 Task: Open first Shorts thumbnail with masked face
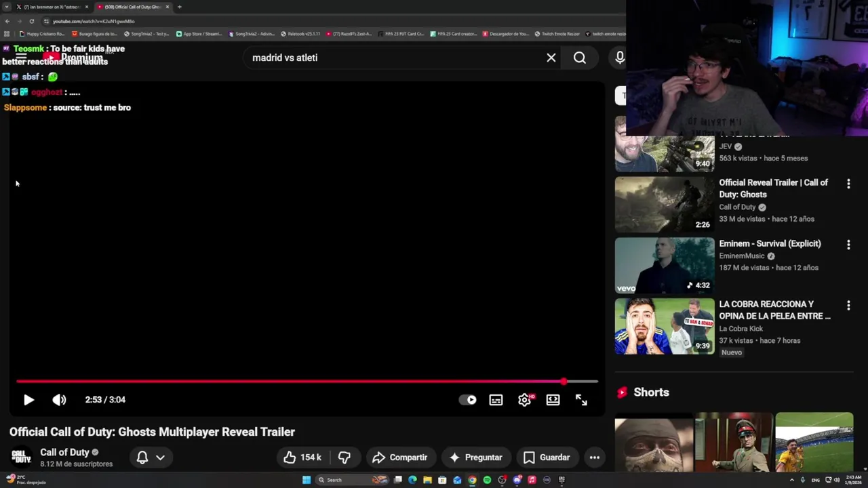point(654,442)
